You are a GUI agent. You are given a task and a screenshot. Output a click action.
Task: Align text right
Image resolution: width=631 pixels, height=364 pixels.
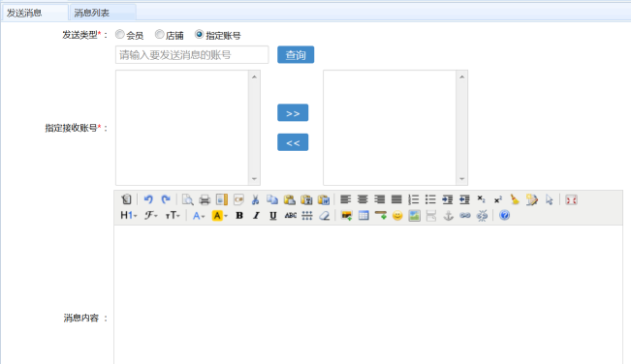tap(380, 199)
